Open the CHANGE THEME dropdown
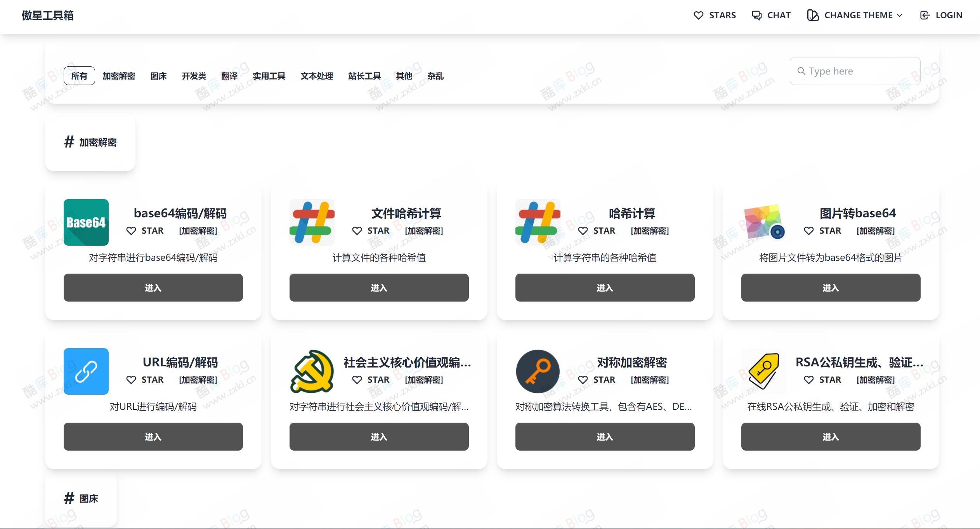 [855, 15]
